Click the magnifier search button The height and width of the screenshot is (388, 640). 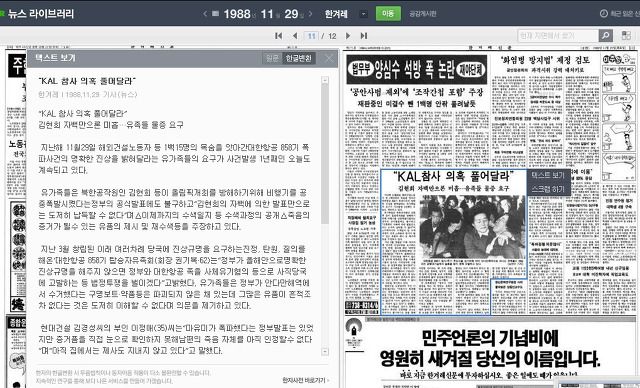(606, 36)
